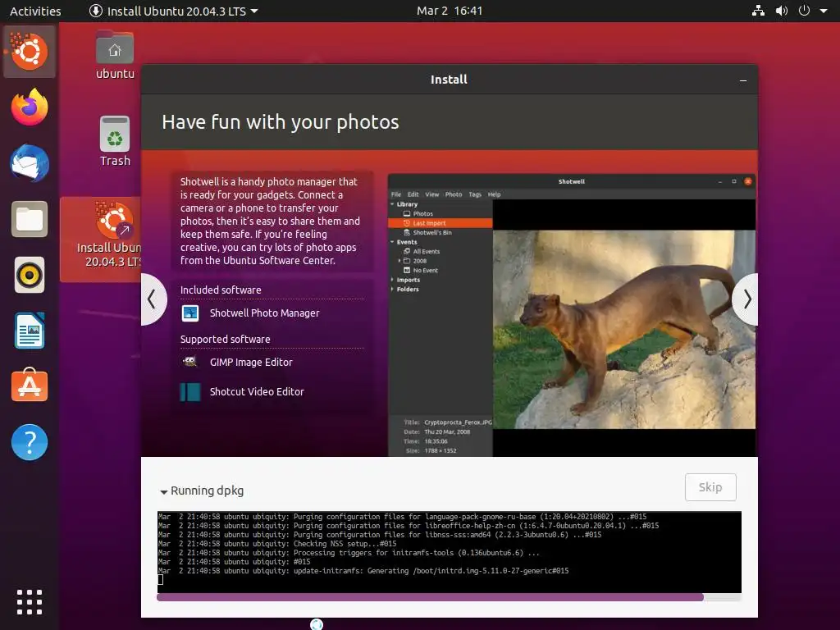
Task: Open Thunderbird mail from the dock
Action: pos(30,163)
